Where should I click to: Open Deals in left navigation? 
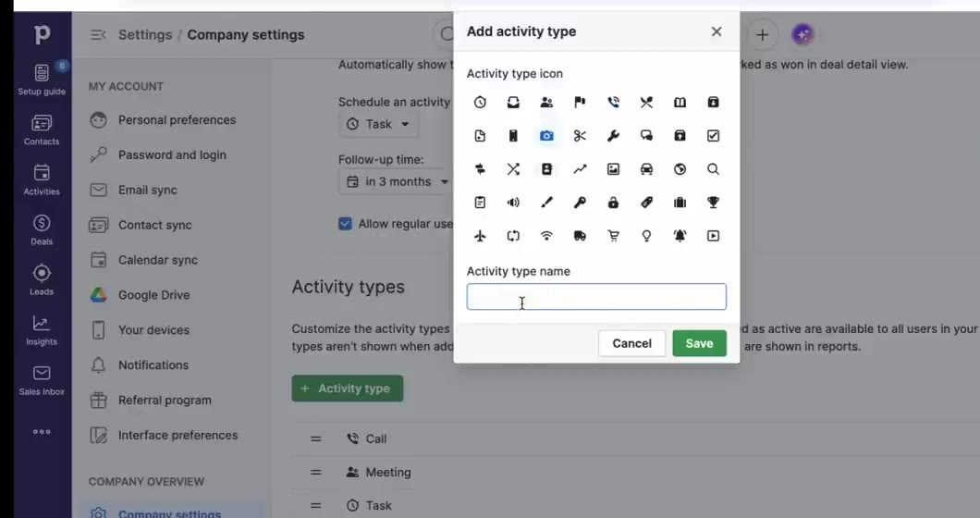tap(42, 230)
